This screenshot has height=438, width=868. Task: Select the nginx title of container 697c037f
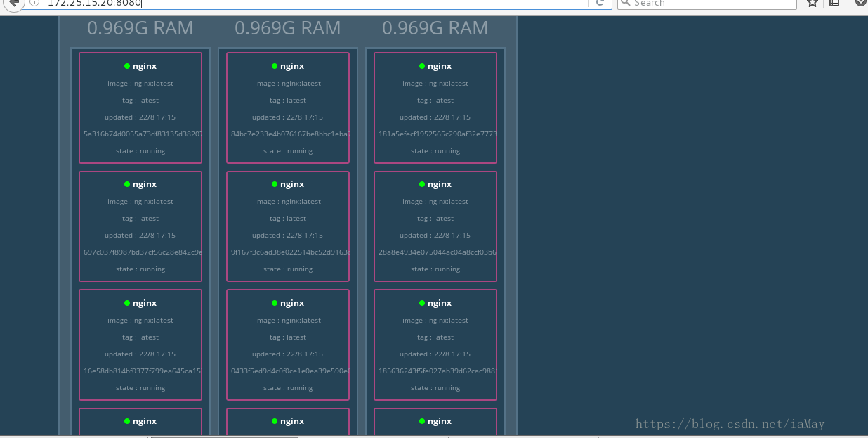[x=145, y=184]
